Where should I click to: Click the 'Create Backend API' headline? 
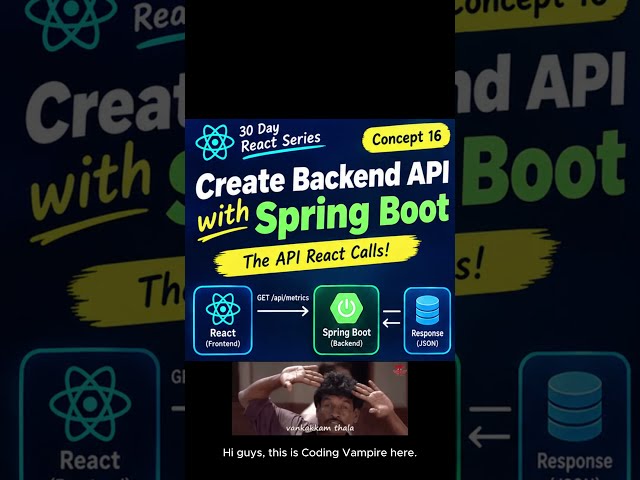(x=322, y=179)
